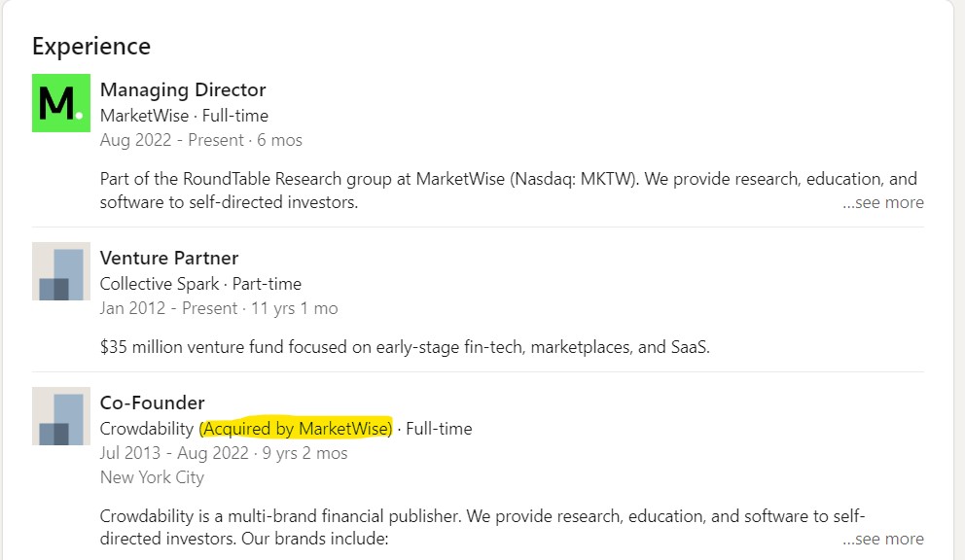The height and width of the screenshot is (560, 965).
Task: Click Crowdability company name text
Action: pyautogui.click(x=147, y=429)
